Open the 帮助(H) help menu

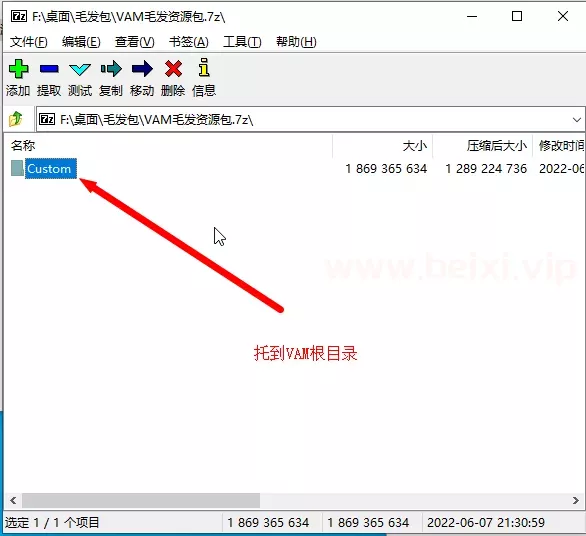click(296, 42)
